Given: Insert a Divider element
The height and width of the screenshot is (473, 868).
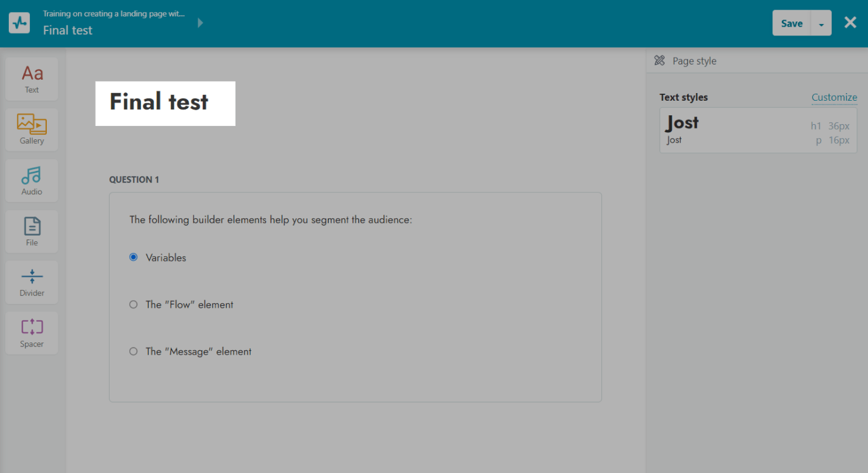Looking at the screenshot, I should pyautogui.click(x=32, y=282).
